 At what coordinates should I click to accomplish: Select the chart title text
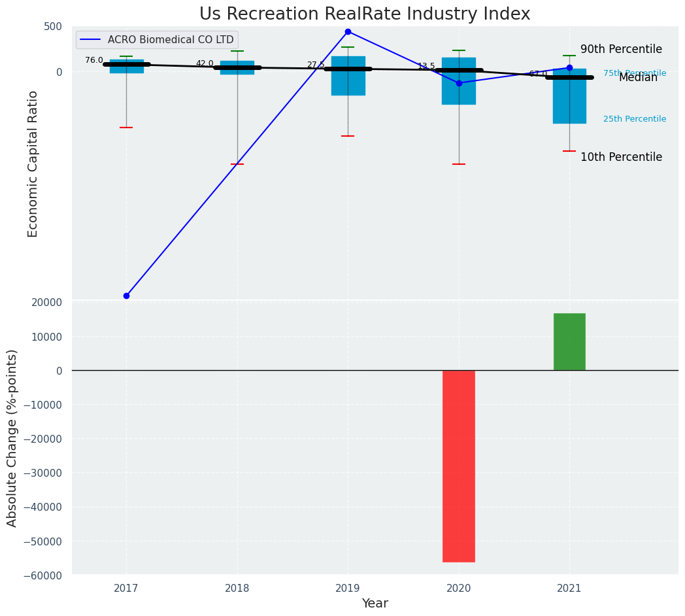coord(365,14)
